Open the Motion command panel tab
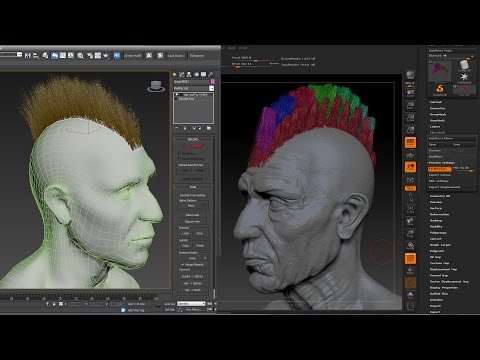The height and width of the screenshot is (360, 480). click(x=196, y=74)
